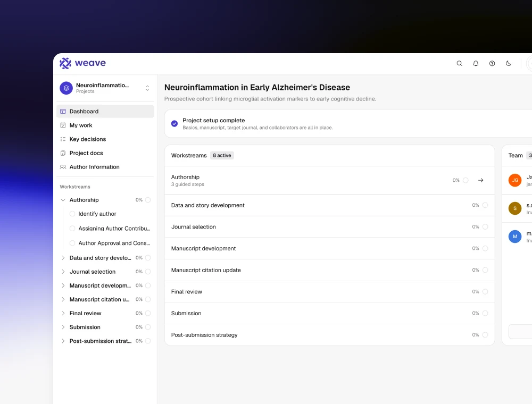
Task: Toggle Manuscript development circle in main list
Action: [485, 248]
